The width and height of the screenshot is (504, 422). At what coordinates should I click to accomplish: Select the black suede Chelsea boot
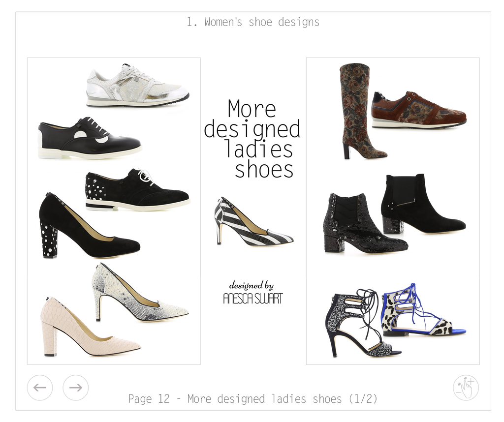(423, 204)
